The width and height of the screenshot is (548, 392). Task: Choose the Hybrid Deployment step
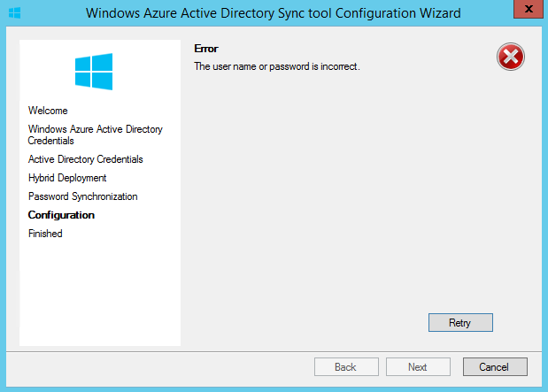pos(67,178)
